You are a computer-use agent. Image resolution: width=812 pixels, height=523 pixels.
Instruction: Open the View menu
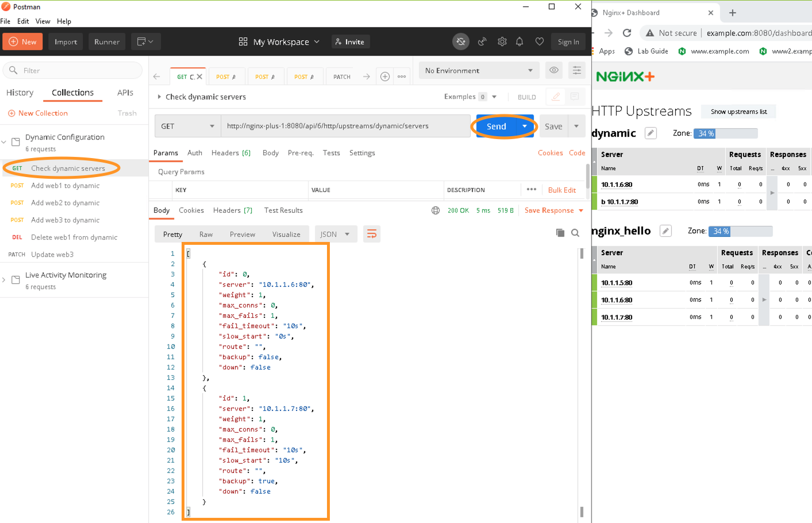click(43, 21)
